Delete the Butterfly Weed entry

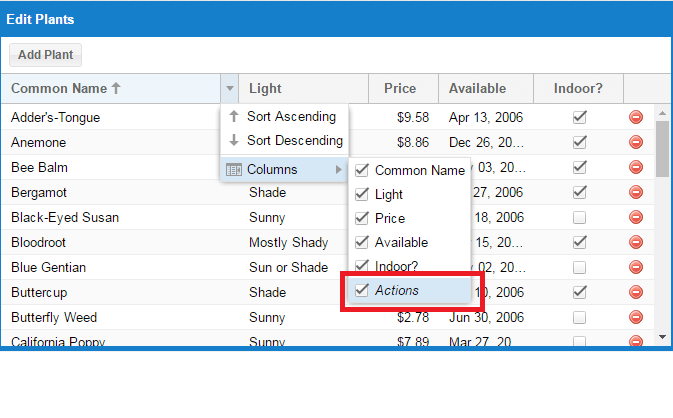click(x=636, y=317)
